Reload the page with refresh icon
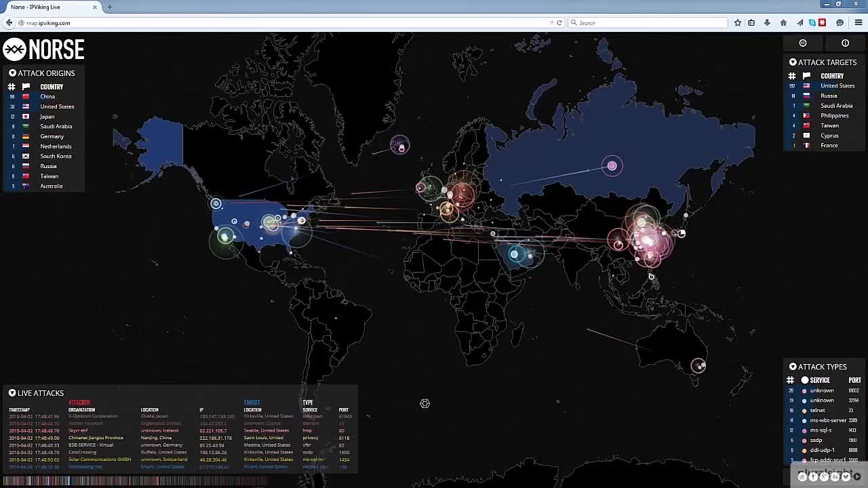This screenshot has width=868, height=488. (x=559, y=22)
